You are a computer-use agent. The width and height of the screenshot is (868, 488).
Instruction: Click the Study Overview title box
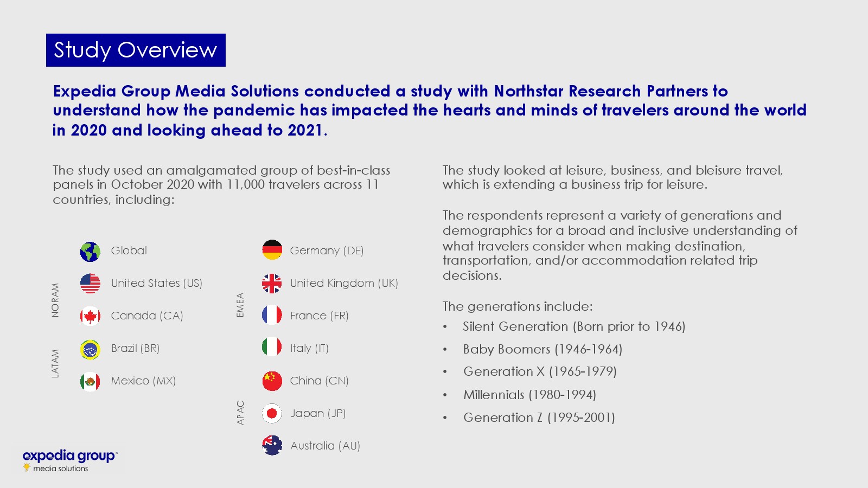point(136,50)
